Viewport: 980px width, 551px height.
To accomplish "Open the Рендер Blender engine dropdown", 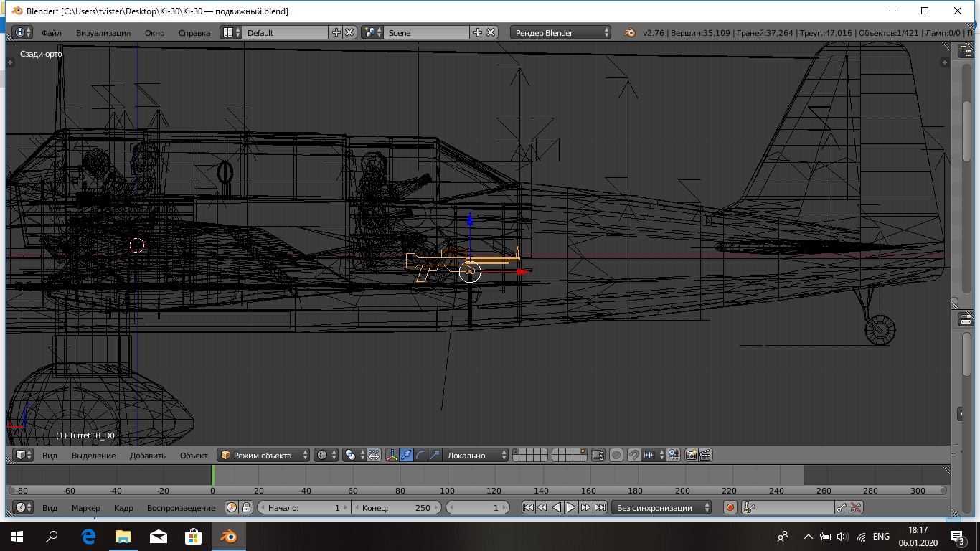I will (561, 32).
